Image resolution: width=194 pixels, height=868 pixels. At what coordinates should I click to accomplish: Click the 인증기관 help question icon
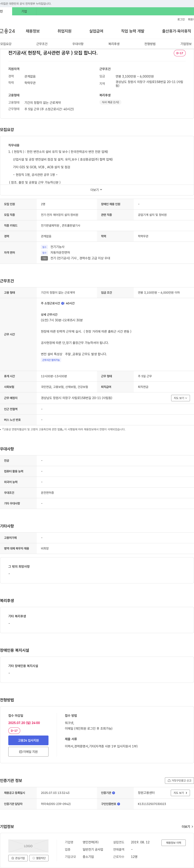tap(114, 793)
